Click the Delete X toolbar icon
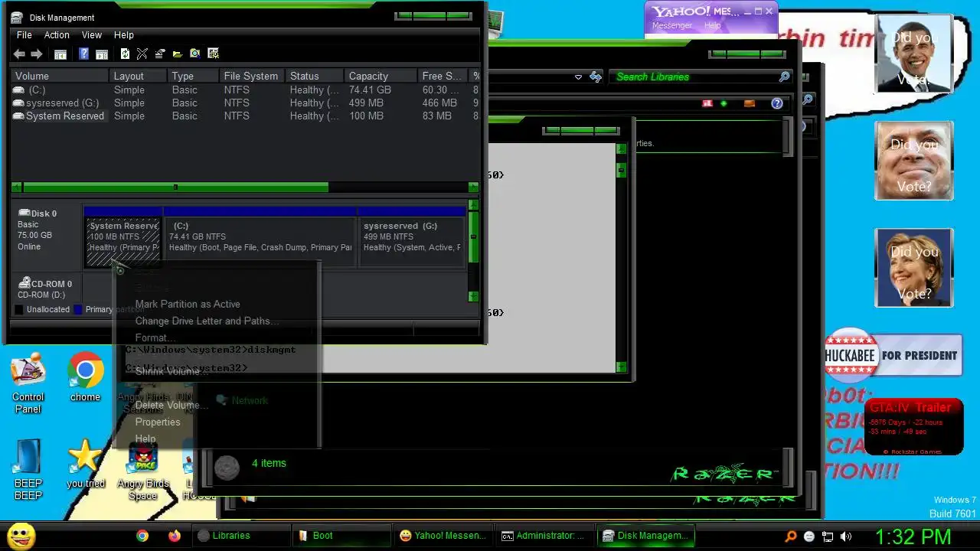The width and height of the screenshot is (980, 551). click(142, 54)
